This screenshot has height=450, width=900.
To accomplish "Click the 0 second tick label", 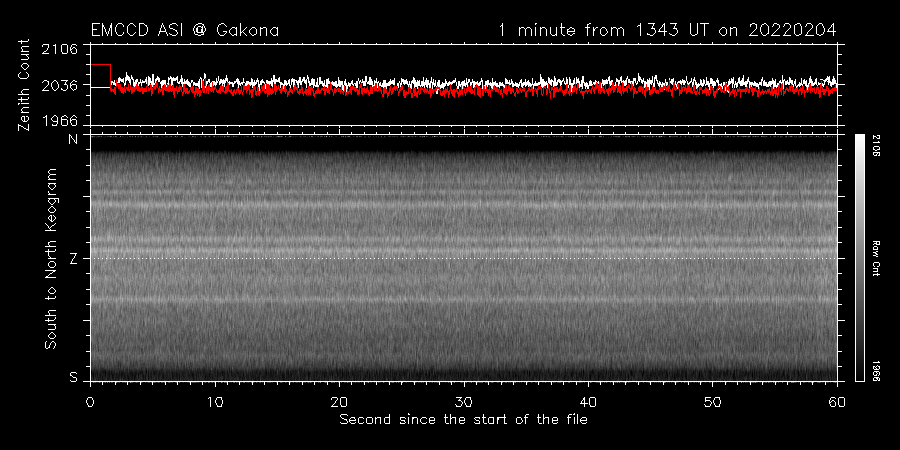I will tap(90, 401).
